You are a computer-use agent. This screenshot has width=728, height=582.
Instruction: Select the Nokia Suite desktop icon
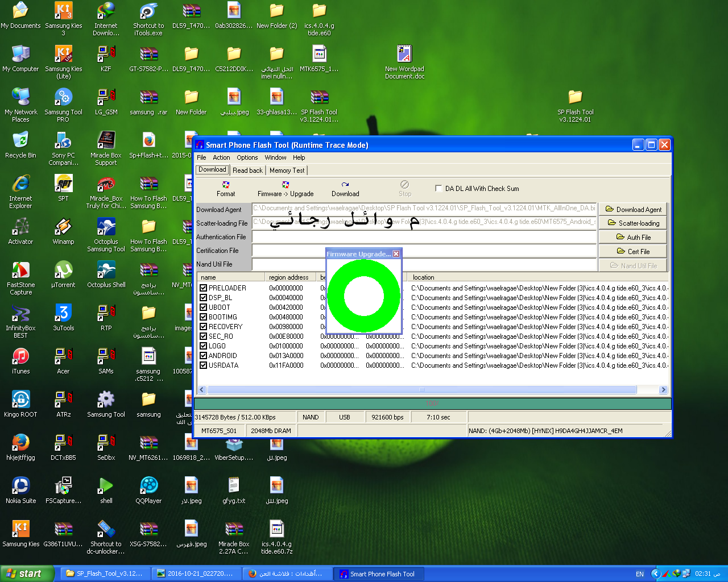click(x=20, y=491)
